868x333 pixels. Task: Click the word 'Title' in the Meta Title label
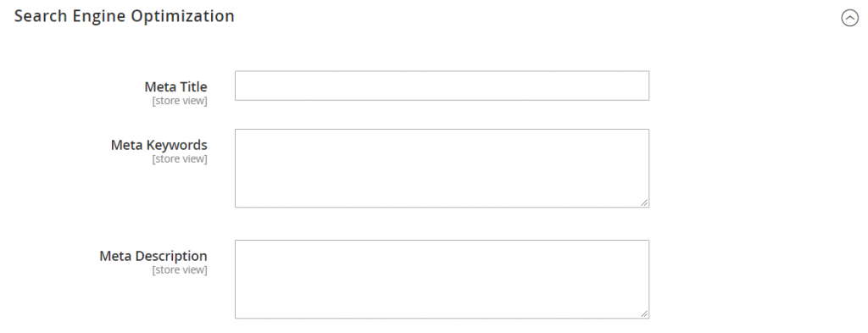coord(193,86)
